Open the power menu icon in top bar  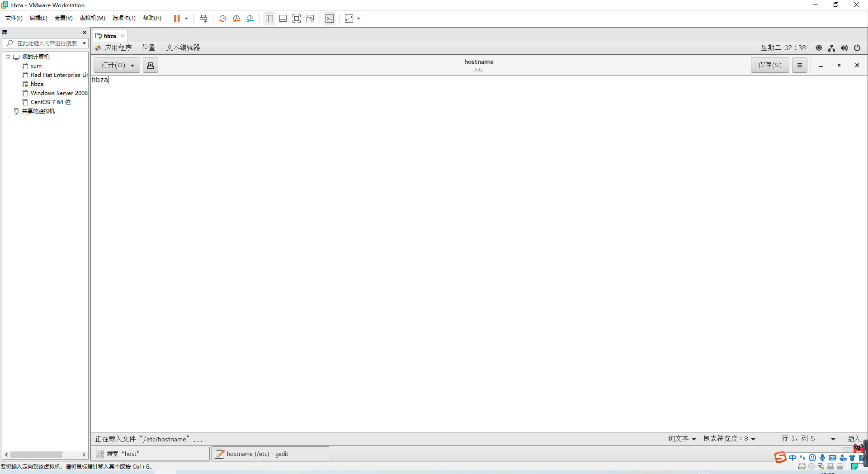[857, 48]
